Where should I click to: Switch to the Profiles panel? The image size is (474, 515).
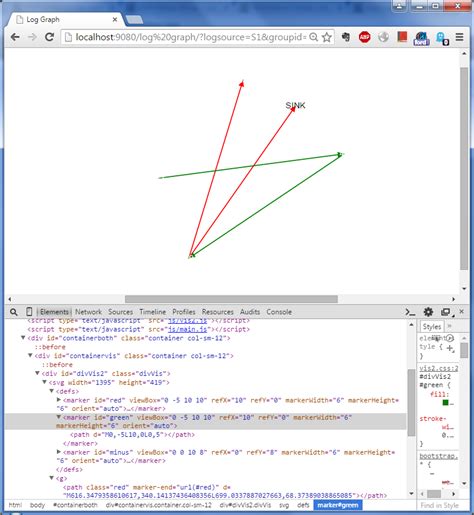click(184, 312)
